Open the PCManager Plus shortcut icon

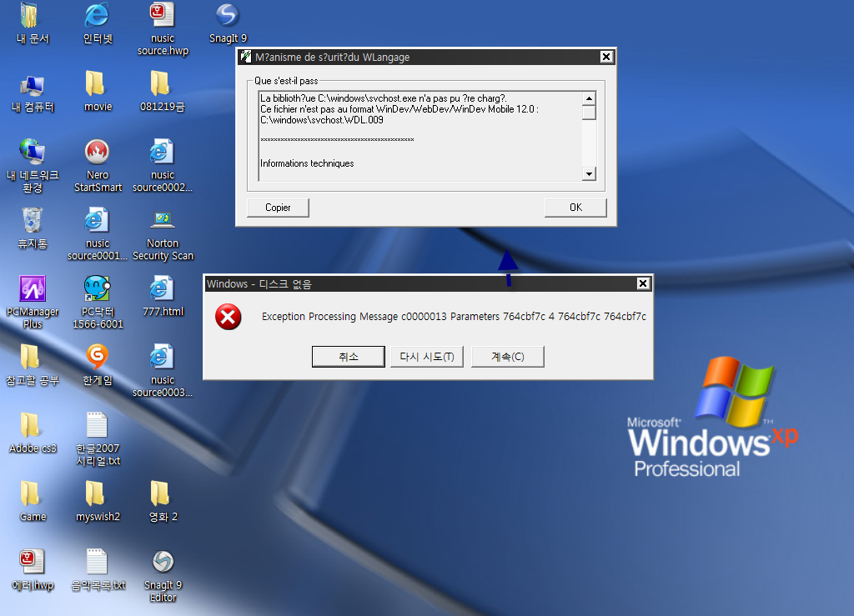(33, 288)
